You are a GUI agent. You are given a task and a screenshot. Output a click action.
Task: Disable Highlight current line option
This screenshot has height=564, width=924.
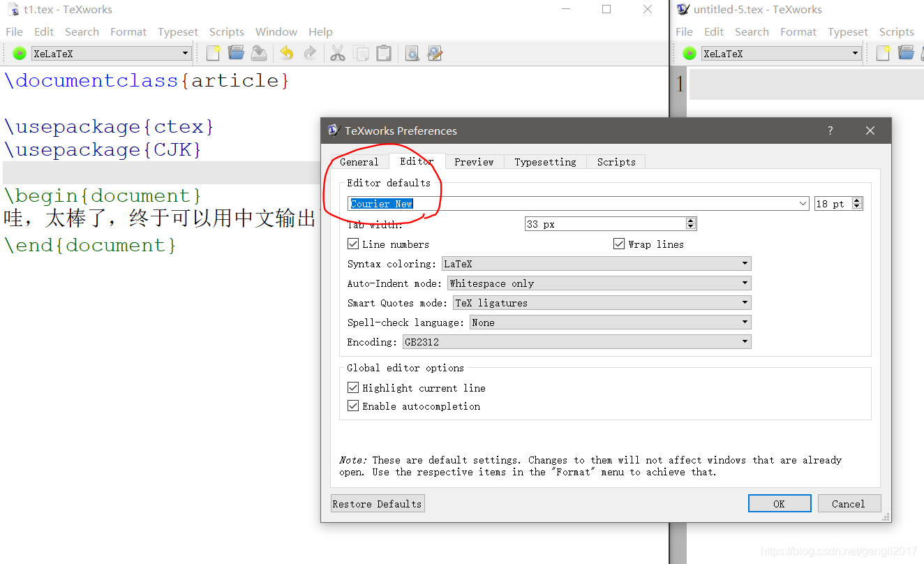click(353, 387)
